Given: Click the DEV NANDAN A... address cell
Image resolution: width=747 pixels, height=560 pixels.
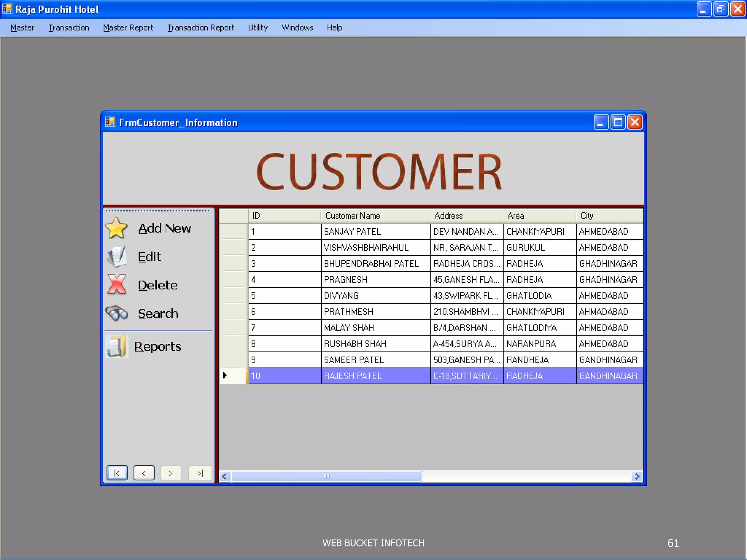Looking at the screenshot, I should click(x=467, y=232).
